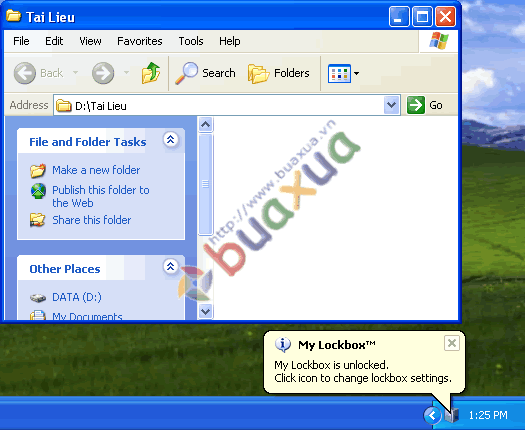The width and height of the screenshot is (525, 430).
Task: Open Back history dropdown arrow
Action: [75, 72]
